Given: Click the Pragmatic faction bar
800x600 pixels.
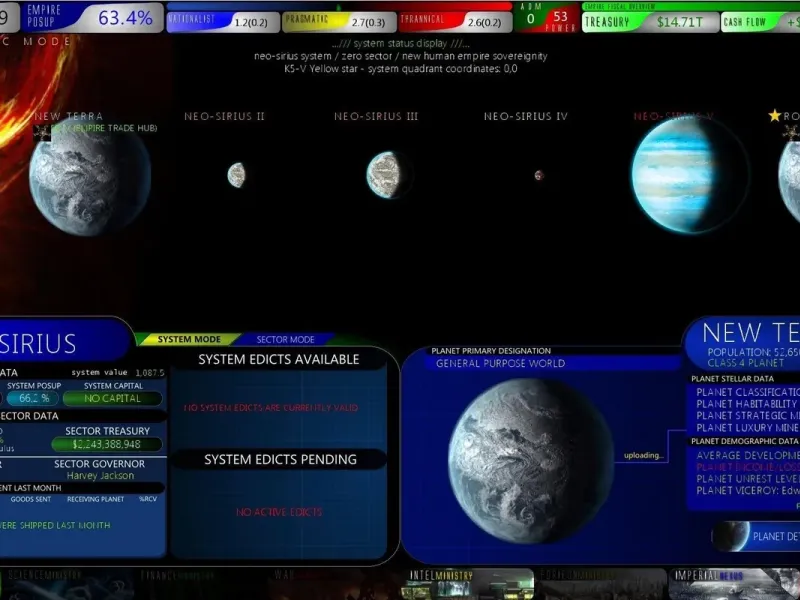Looking at the screenshot, I should (x=339, y=22).
